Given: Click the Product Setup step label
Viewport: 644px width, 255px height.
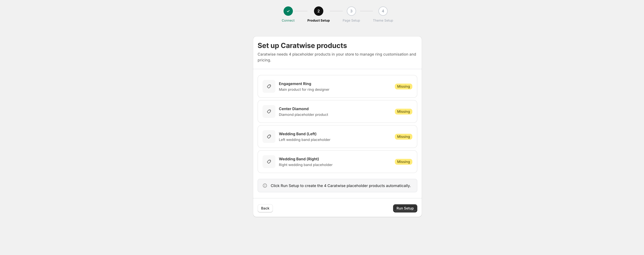Looking at the screenshot, I should 319,21.
